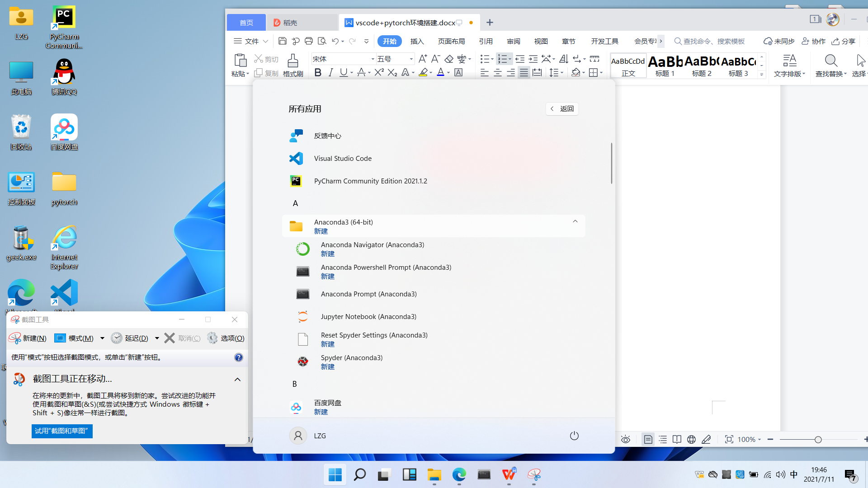Select the 引用 ribbon tab
868x488 pixels.
pyautogui.click(x=486, y=41)
